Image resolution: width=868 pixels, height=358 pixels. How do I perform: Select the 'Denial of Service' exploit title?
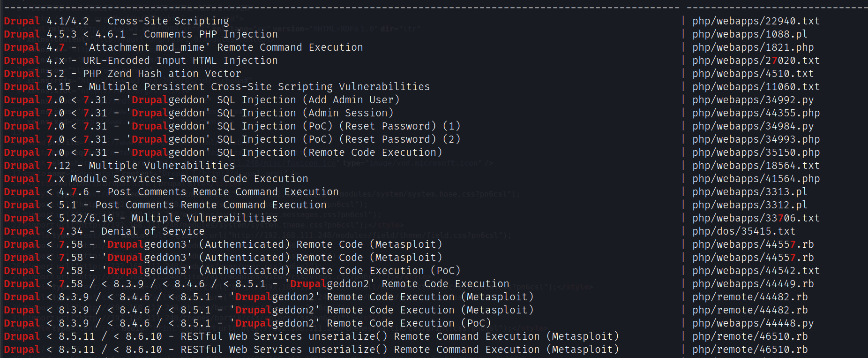(x=153, y=231)
